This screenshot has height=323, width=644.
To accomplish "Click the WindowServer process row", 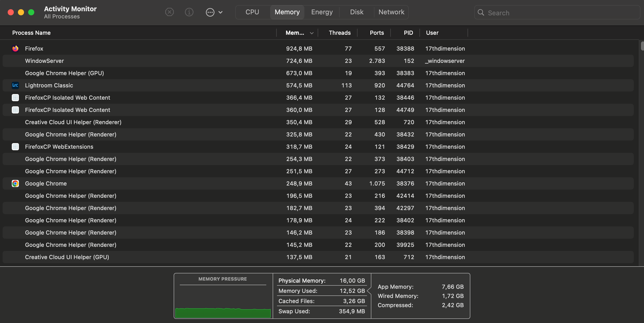I will click(165, 61).
